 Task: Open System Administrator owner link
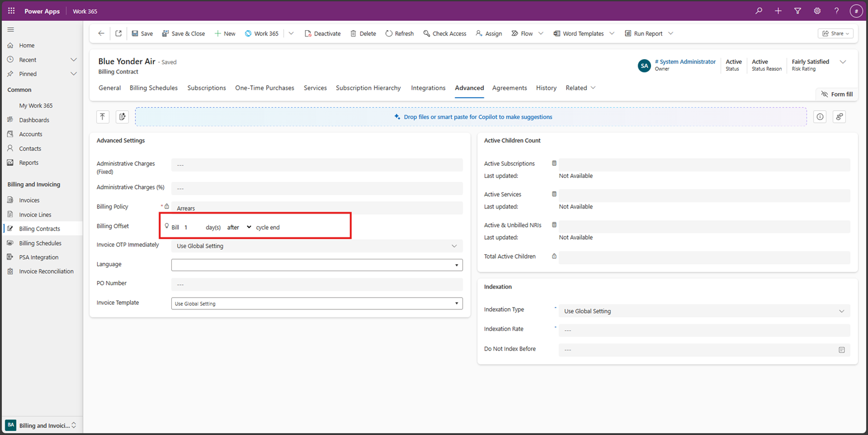(x=685, y=61)
